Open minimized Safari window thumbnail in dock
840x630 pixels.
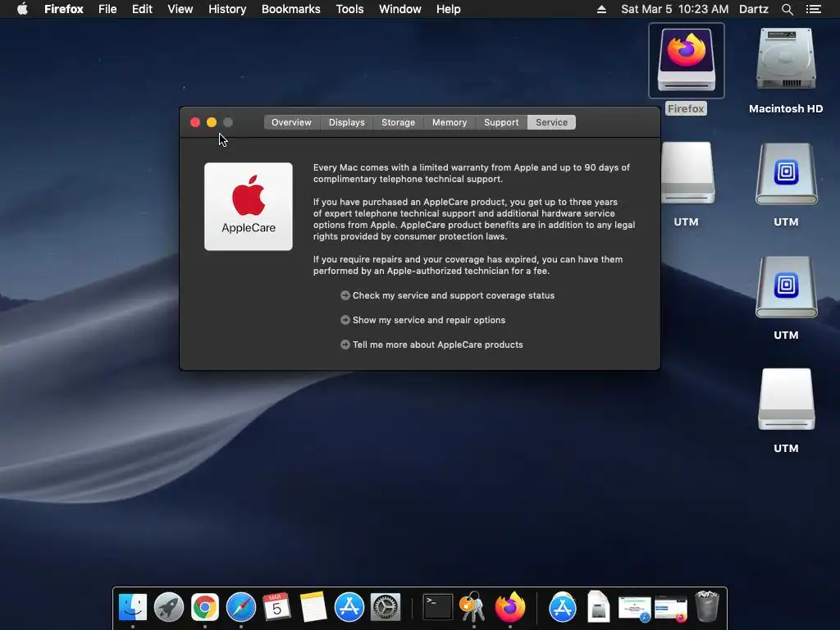coord(634,609)
